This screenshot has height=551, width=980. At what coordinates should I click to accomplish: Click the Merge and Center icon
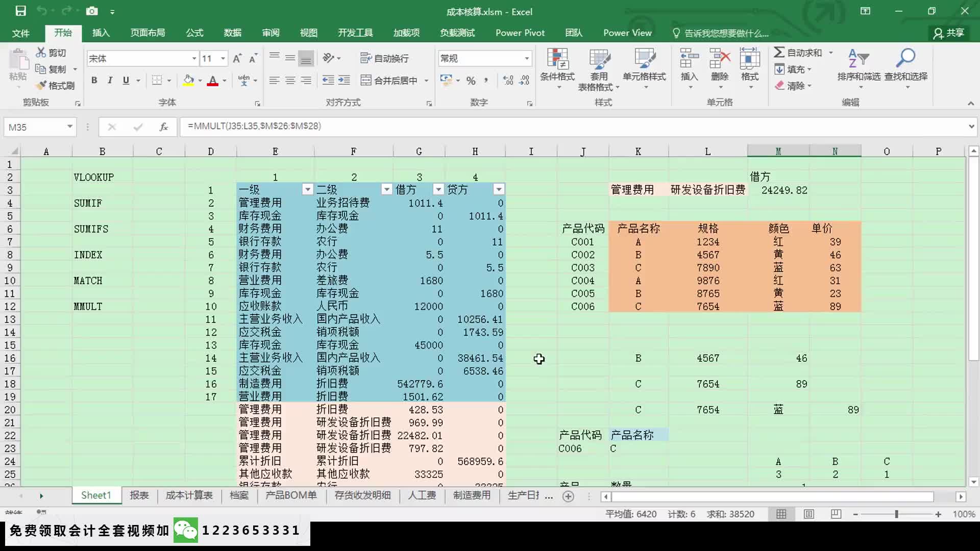tap(365, 81)
